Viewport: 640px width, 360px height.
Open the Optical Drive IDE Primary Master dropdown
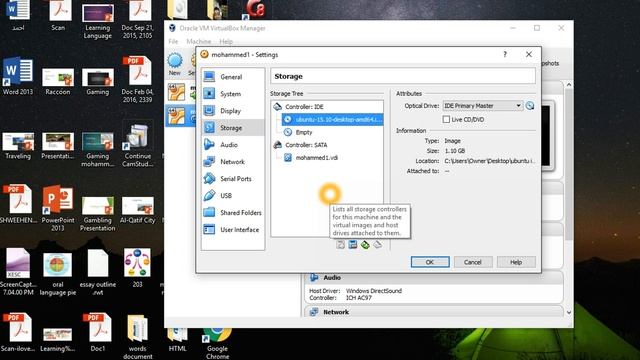pos(482,106)
